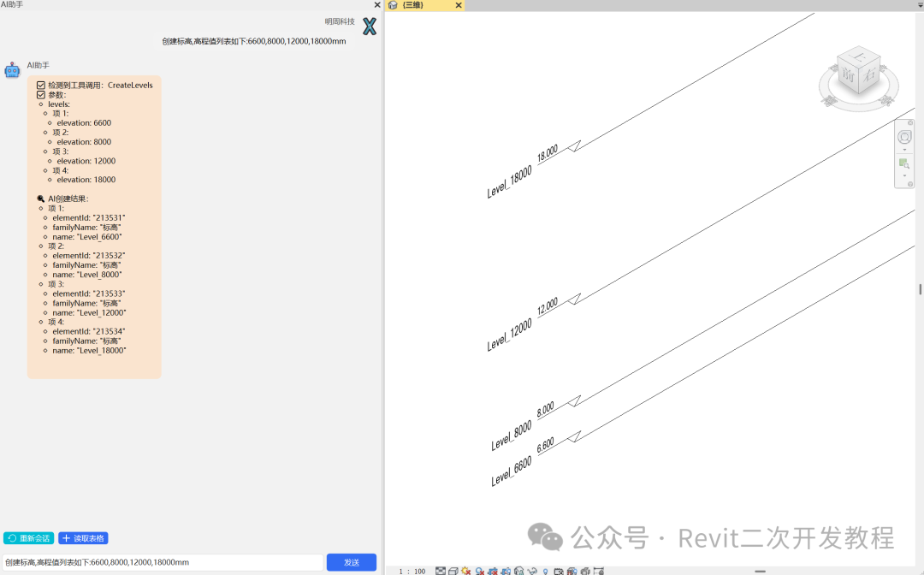Click the 1:100 scale control
This screenshot has width=924, height=575.
tap(411, 571)
